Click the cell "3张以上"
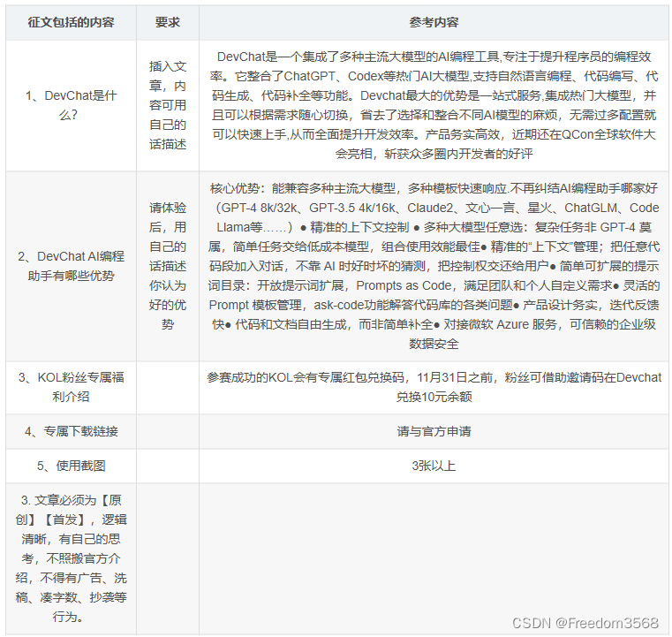This screenshot has height=637, width=672. pos(434,466)
